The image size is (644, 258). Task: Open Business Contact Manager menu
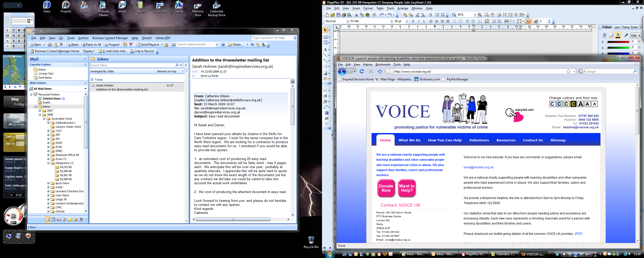(x=110, y=38)
